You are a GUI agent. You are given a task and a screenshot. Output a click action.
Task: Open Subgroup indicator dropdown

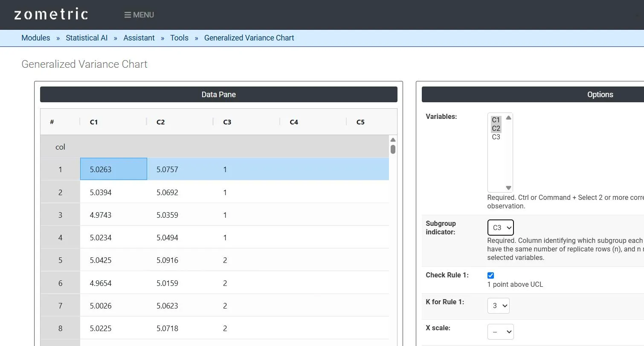click(500, 228)
